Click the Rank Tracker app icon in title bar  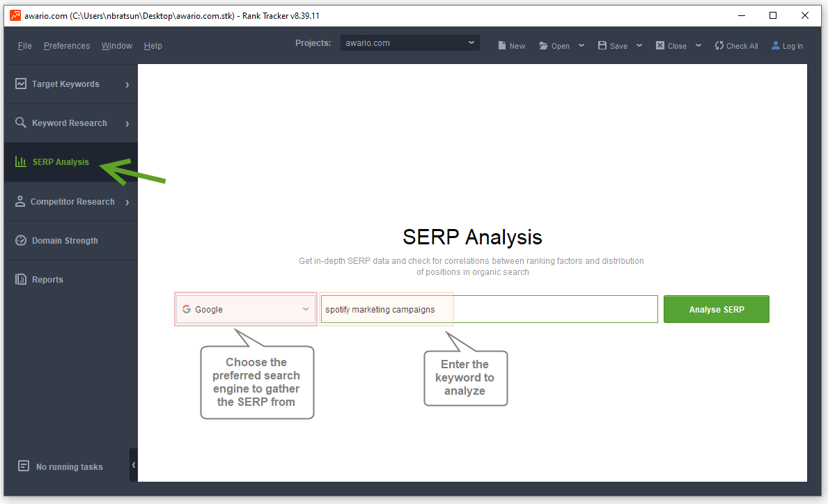click(15, 15)
